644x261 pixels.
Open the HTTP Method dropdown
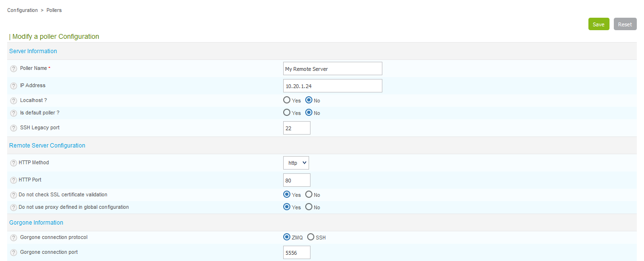pyautogui.click(x=296, y=163)
